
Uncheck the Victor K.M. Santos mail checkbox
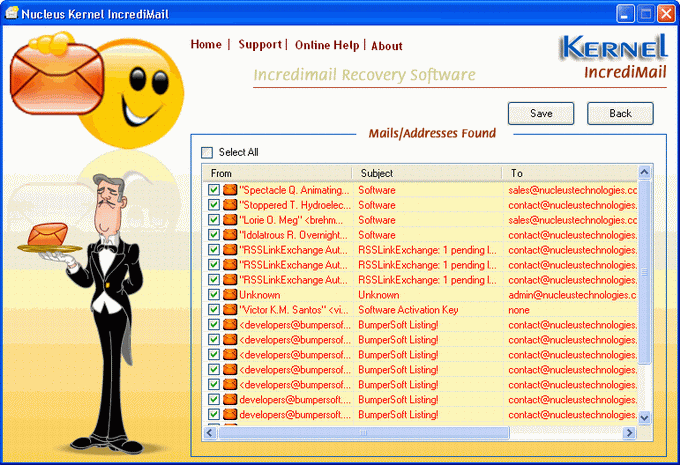point(213,309)
